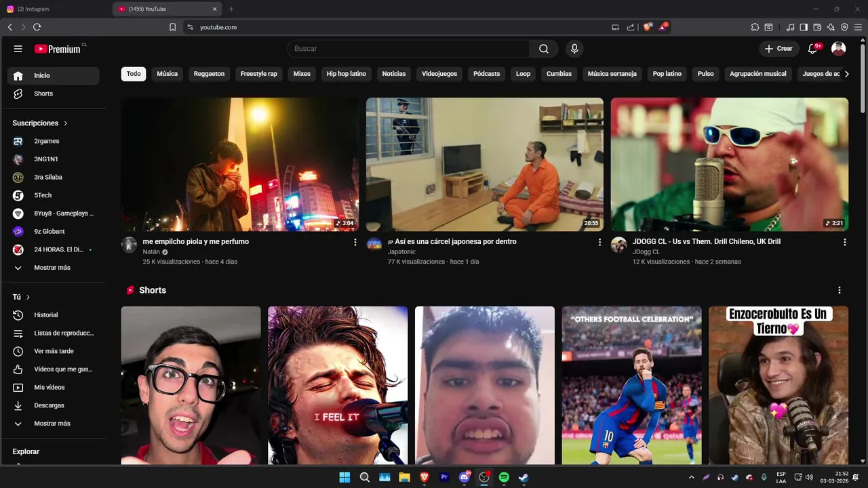Screen dimensions: 868x488
Task: Open the 24 HORAS channel
Action: (54, 249)
